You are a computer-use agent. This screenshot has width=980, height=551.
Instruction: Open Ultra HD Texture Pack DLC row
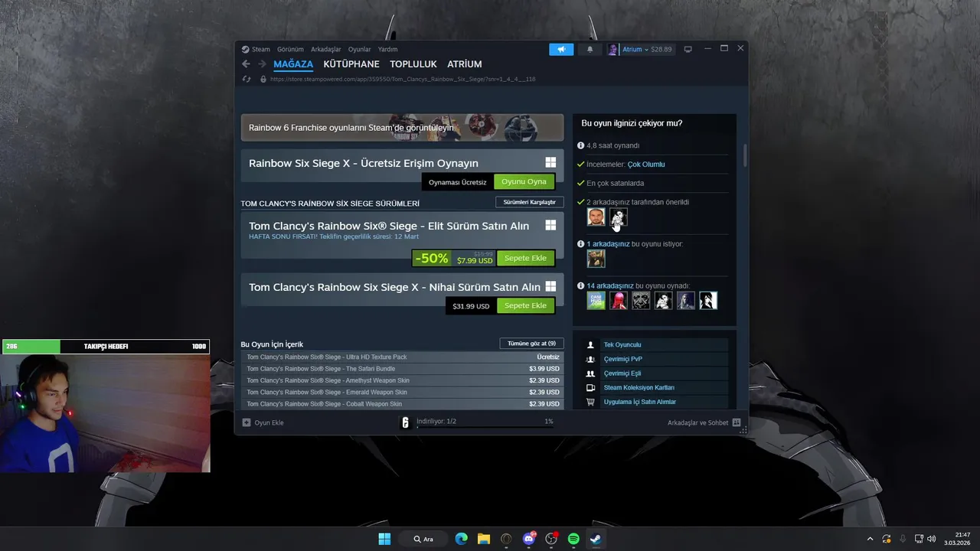click(x=402, y=357)
